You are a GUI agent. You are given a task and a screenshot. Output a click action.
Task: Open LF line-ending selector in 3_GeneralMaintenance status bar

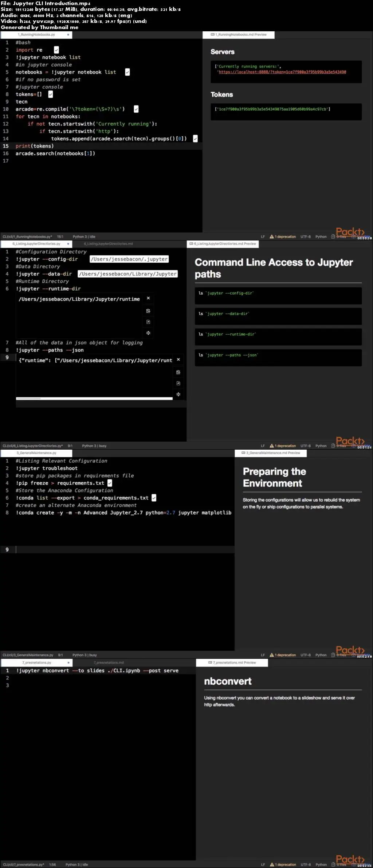coord(263,655)
